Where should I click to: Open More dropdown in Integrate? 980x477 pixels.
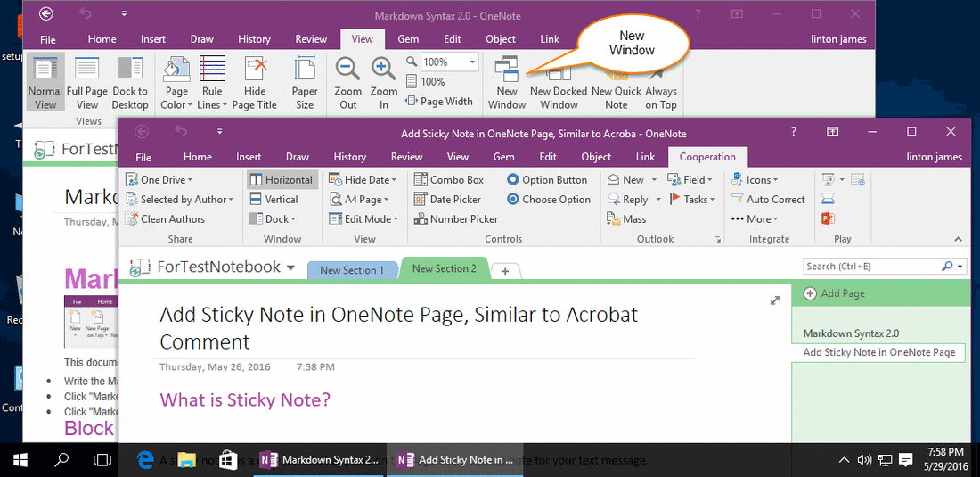[755, 218]
